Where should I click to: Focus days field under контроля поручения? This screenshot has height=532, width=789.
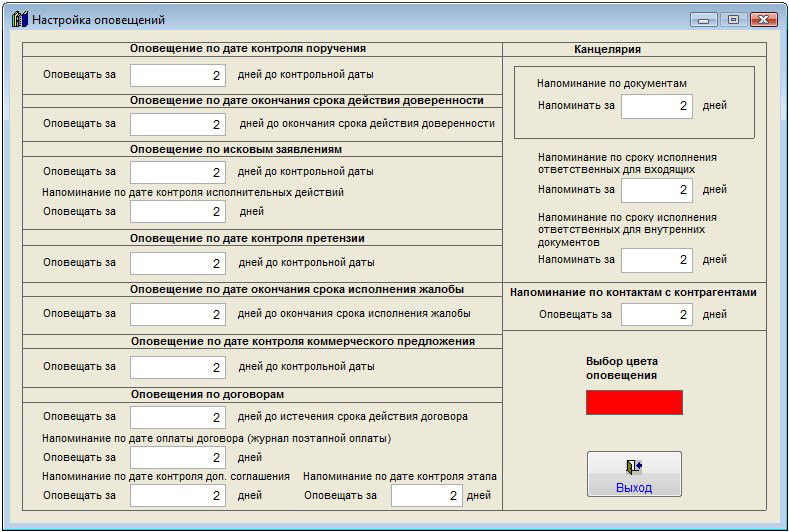pos(178,75)
